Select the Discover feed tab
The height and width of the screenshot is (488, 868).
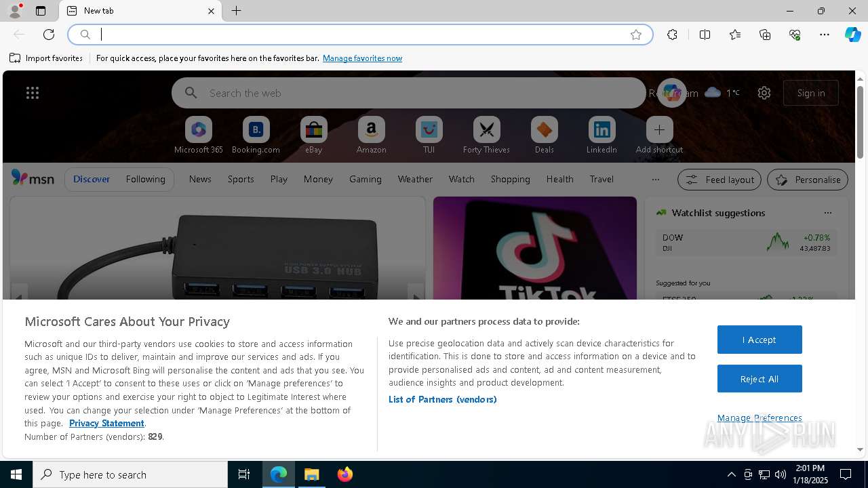click(92, 179)
